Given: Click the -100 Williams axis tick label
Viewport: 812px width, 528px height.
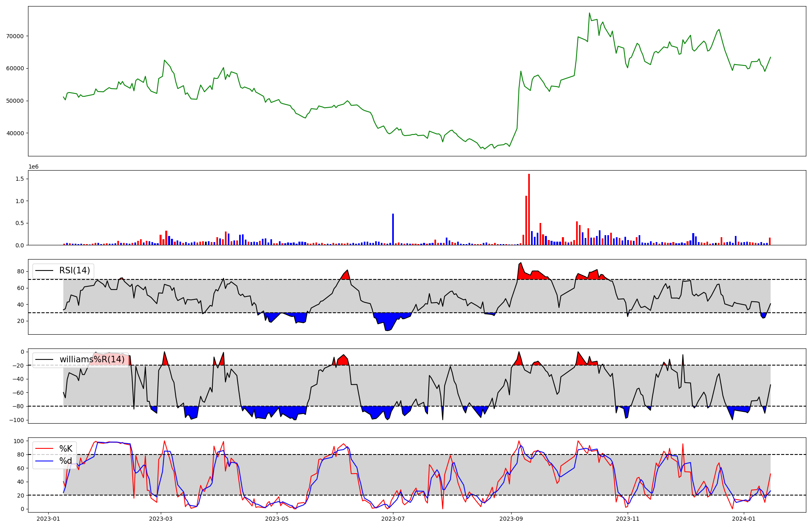Looking at the screenshot, I should click(17, 420).
